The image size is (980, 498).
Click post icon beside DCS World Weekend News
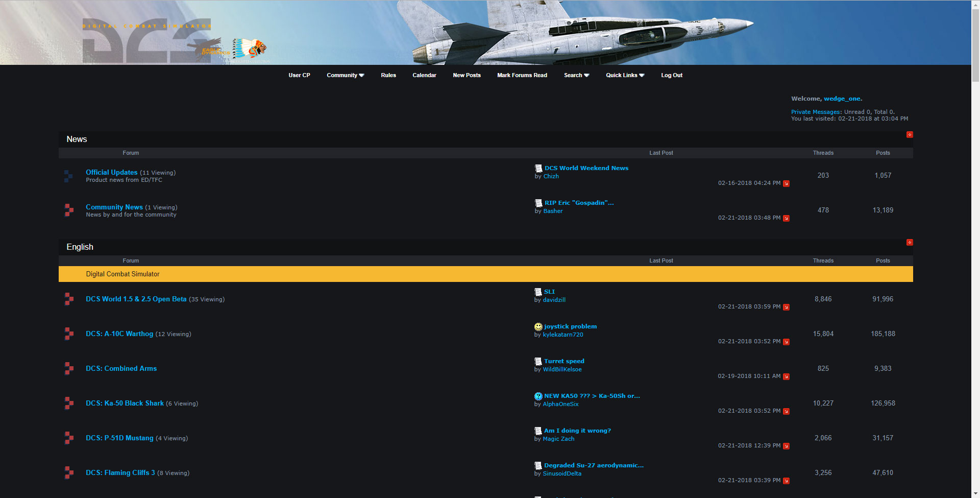tap(538, 168)
